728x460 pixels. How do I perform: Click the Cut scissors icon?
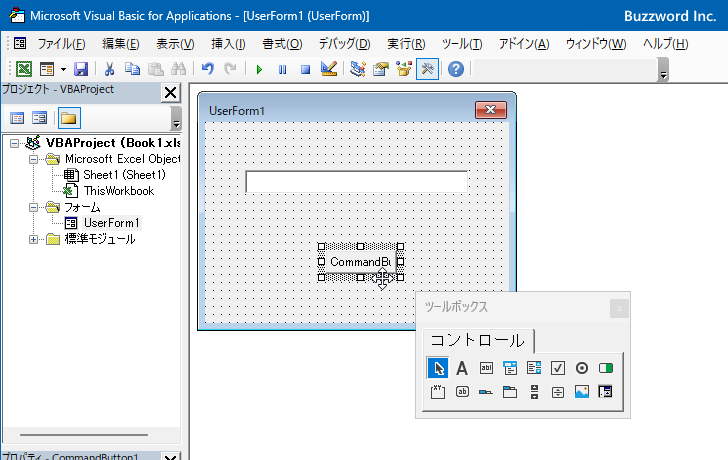[110, 69]
